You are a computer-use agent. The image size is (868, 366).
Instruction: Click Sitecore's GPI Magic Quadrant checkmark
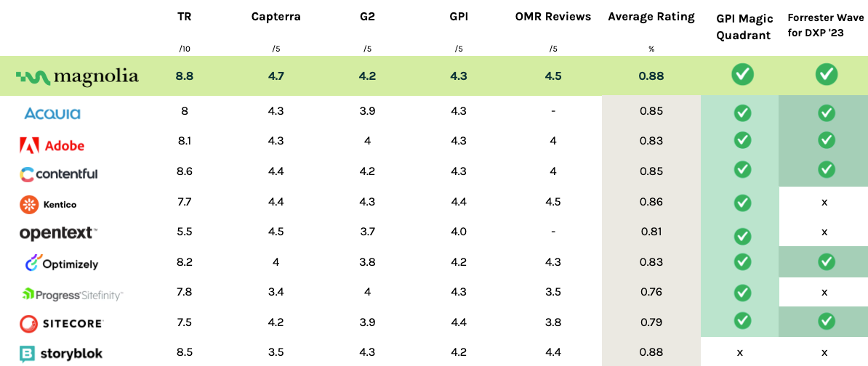coord(742,320)
